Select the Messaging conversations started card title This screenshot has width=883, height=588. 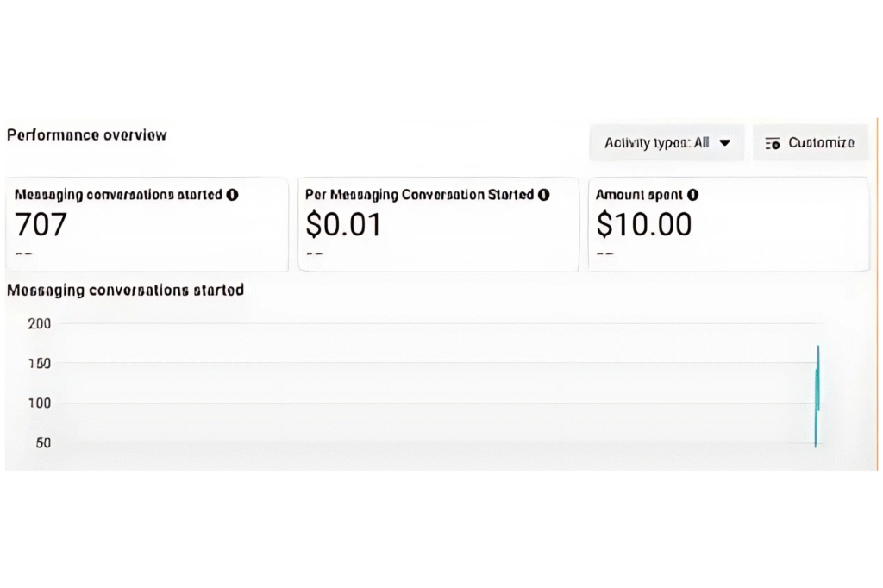coord(119,195)
